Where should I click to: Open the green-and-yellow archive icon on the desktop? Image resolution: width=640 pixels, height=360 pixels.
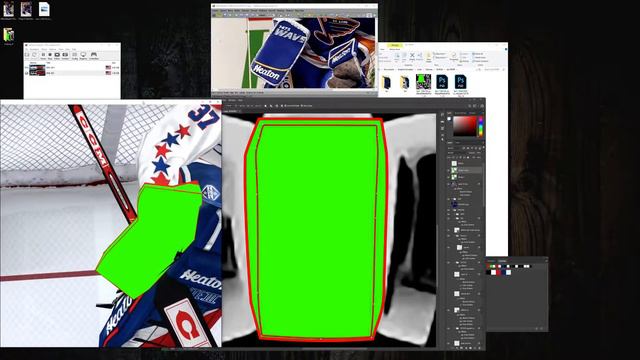[x=9, y=35]
